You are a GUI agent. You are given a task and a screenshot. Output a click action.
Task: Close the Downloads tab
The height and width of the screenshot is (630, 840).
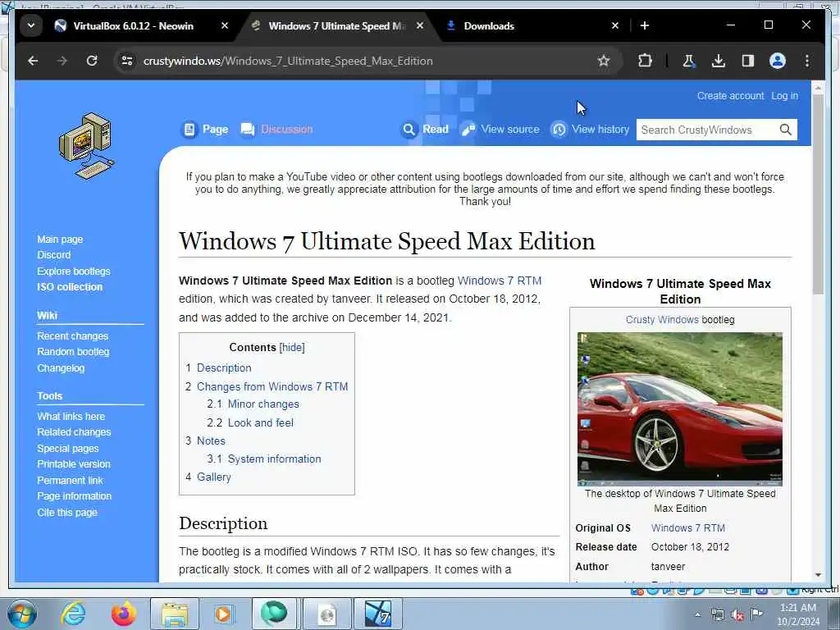click(615, 25)
